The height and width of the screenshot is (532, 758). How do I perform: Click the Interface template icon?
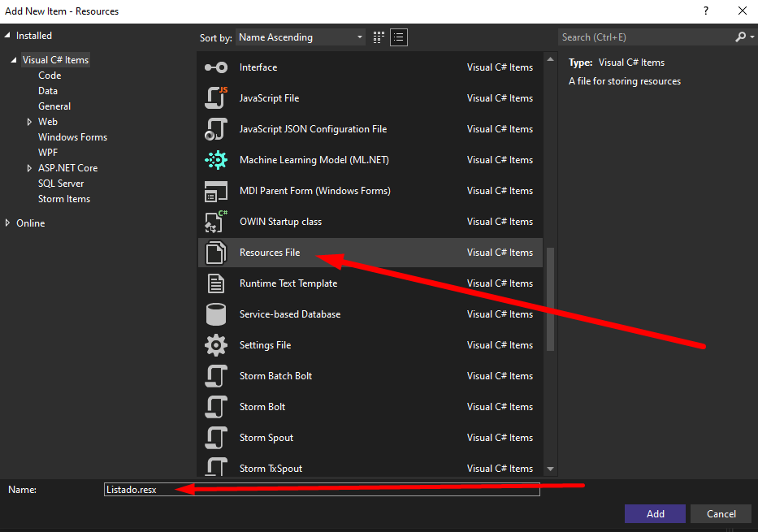tap(216, 67)
